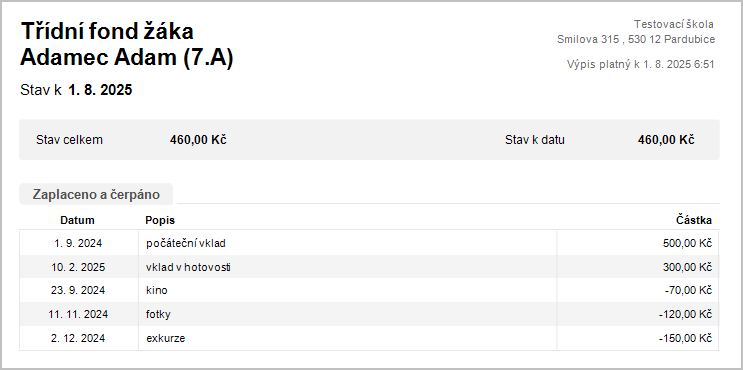Click the Popis column header

(x=160, y=220)
